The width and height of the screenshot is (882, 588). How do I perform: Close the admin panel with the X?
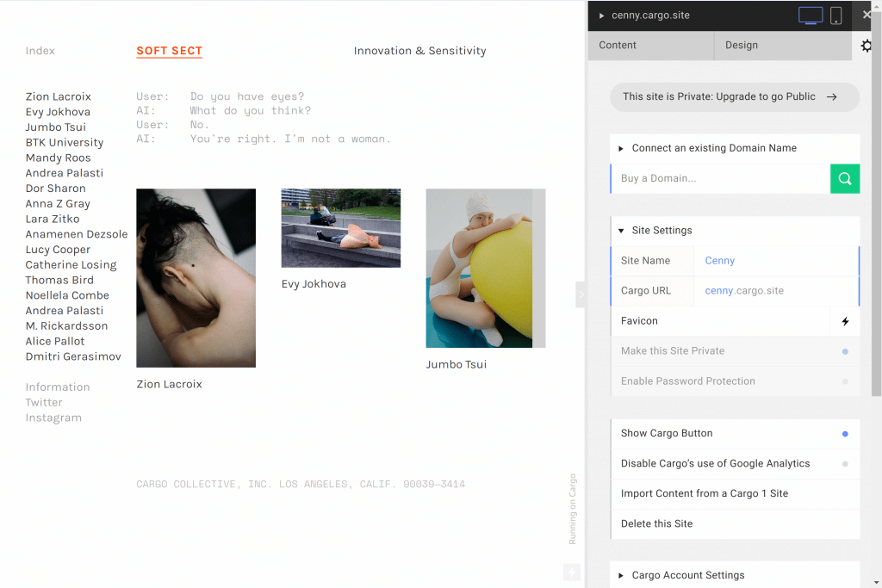pos(866,15)
